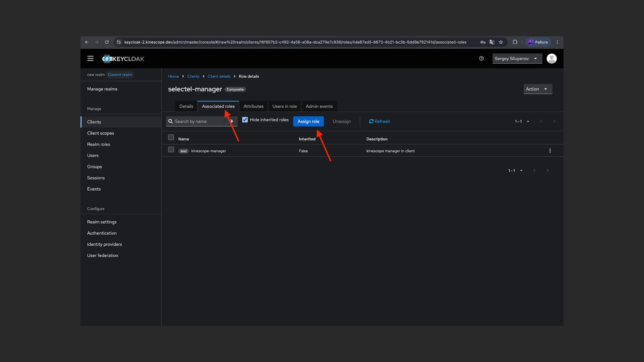The image size is (644, 362).
Task: Switch to the Users in role tab
Action: pyautogui.click(x=284, y=106)
